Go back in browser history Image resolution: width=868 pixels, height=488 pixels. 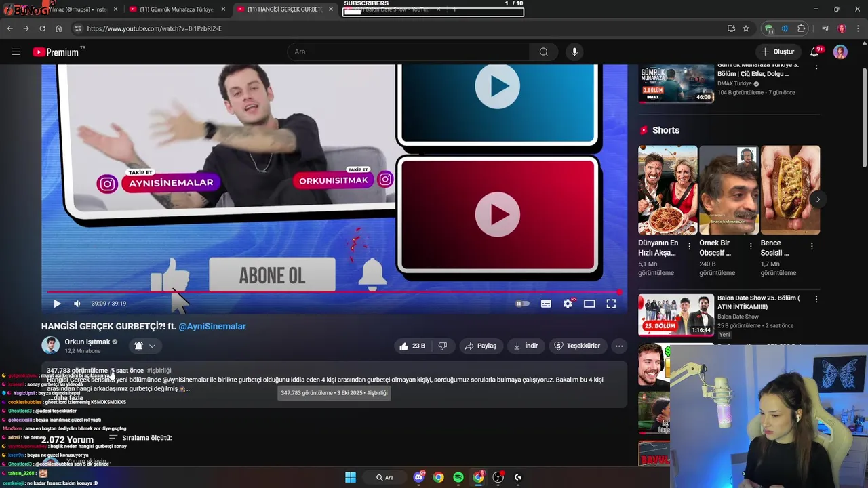tap(9, 28)
